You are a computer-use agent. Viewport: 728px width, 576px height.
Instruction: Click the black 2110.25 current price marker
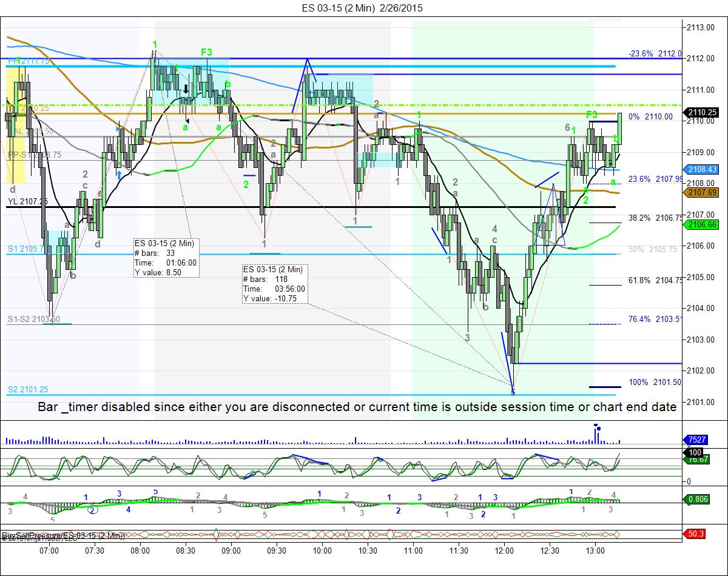click(x=701, y=112)
